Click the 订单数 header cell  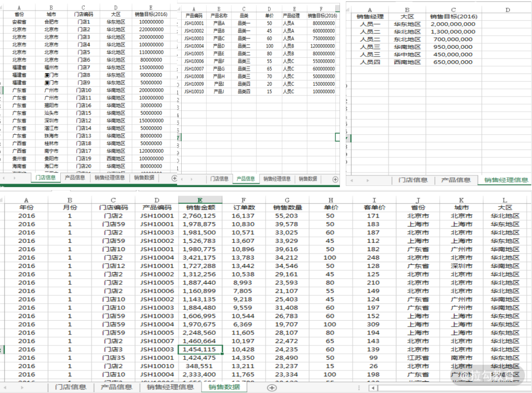(x=244, y=208)
